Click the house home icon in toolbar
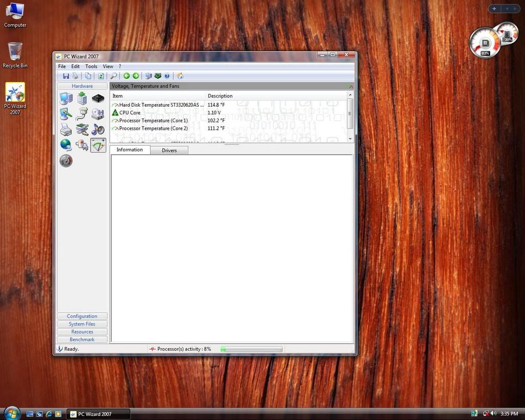 point(180,76)
